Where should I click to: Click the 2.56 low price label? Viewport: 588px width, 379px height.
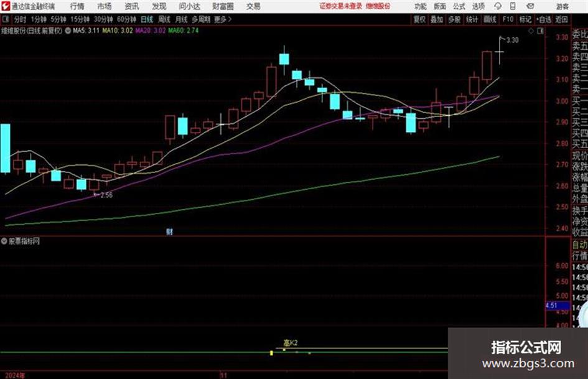106,195
